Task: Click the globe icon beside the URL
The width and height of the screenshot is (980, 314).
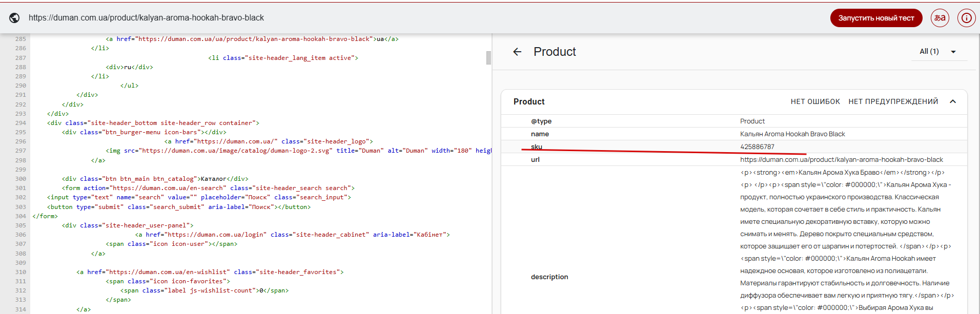Action: (15, 18)
